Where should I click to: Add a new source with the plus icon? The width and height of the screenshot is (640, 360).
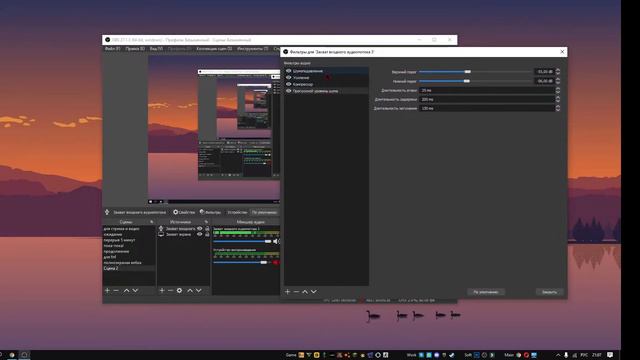162,290
